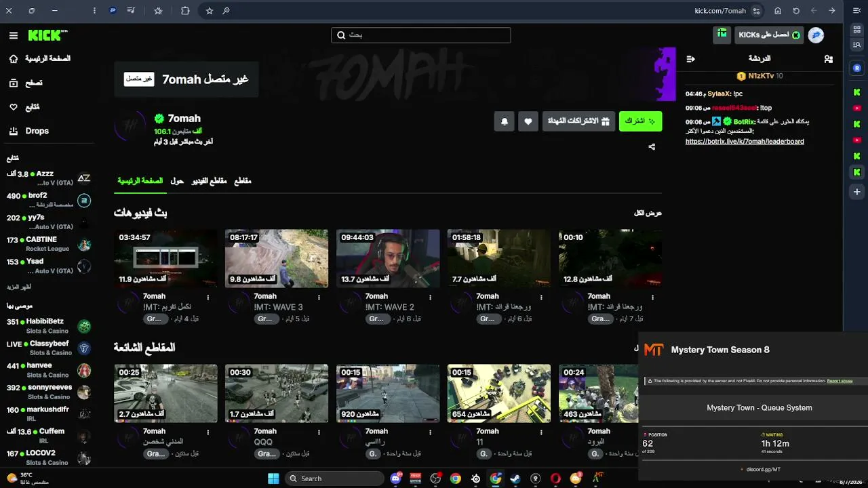Open recommended channel 'sonnyreeves'
The image size is (868, 488).
point(49,392)
